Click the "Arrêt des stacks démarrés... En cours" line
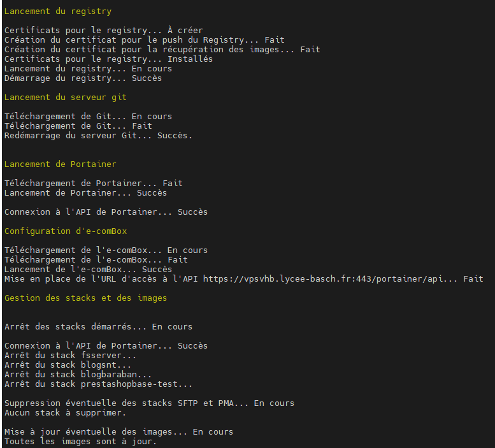 pos(99,327)
